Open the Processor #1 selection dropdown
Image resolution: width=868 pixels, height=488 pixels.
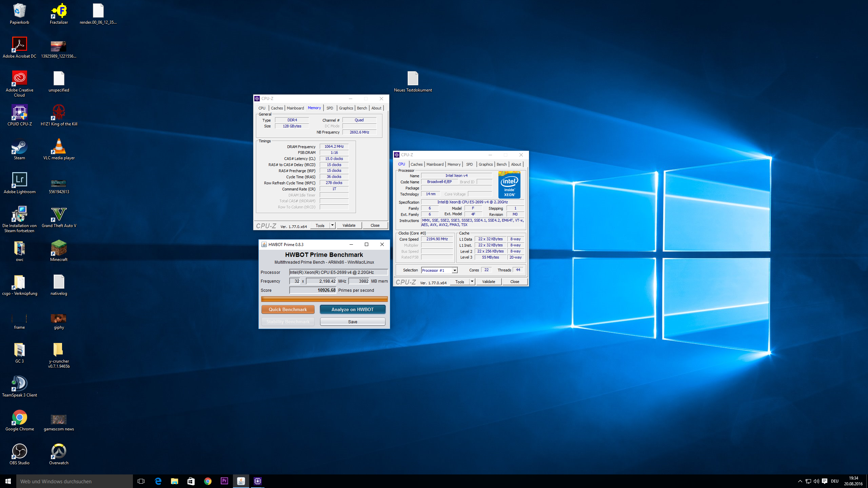[x=439, y=270]
